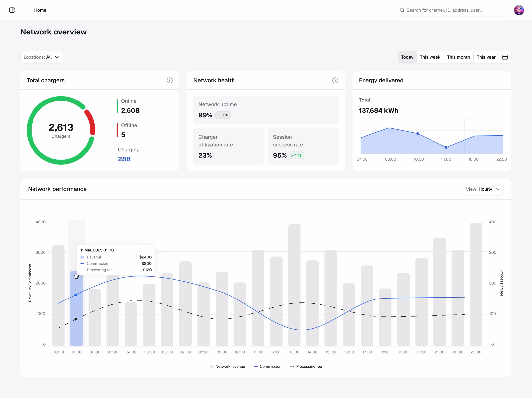Select the This year range
The width and height of the screenshot is (532, 398).
click(486, 57)
